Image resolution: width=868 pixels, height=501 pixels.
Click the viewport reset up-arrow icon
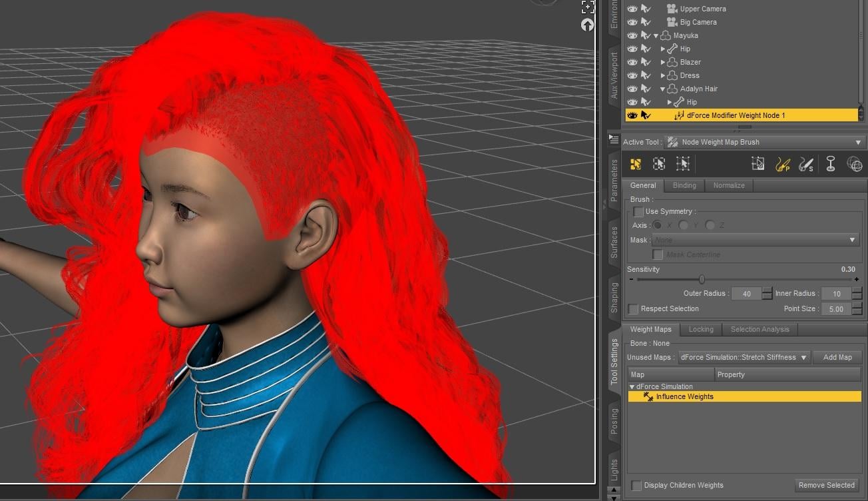587,25
